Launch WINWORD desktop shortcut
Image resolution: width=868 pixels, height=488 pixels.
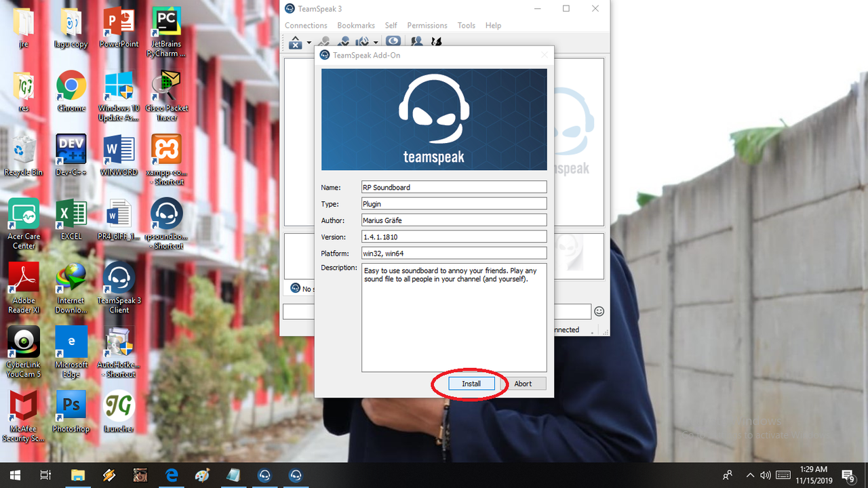point(119,156)
